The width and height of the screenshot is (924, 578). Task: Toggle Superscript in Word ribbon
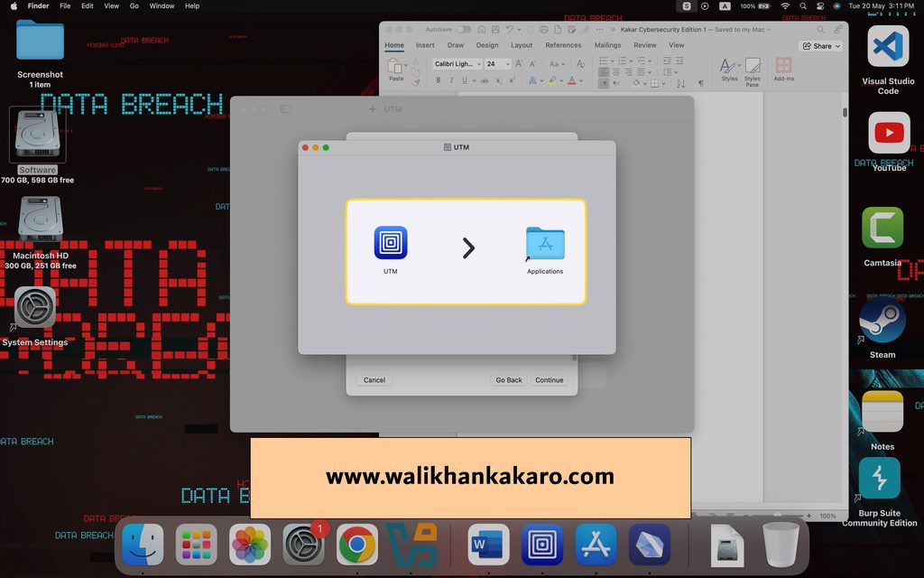click(x=513, y=80)
